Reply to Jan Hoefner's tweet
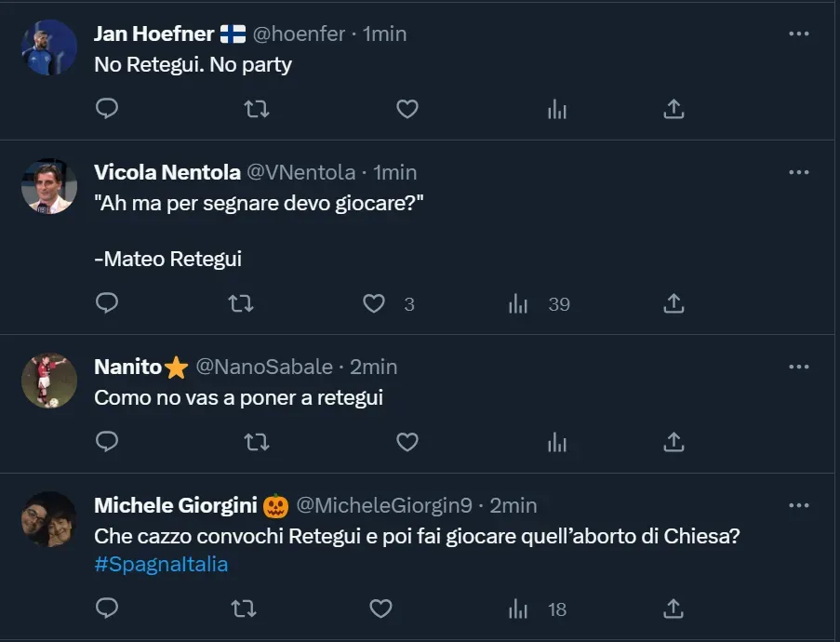 (107, 109)
